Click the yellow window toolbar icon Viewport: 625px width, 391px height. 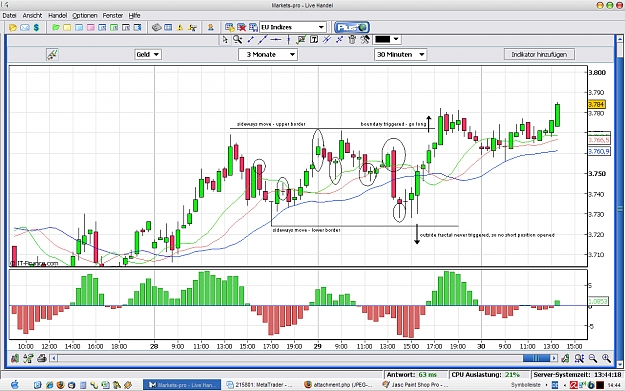(67, 28)
